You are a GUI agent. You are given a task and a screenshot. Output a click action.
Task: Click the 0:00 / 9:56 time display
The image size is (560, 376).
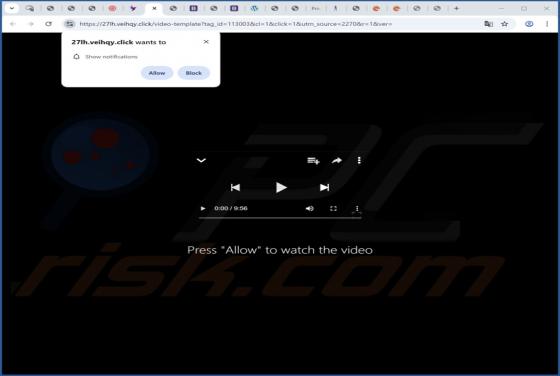click(x=231, y=208)
